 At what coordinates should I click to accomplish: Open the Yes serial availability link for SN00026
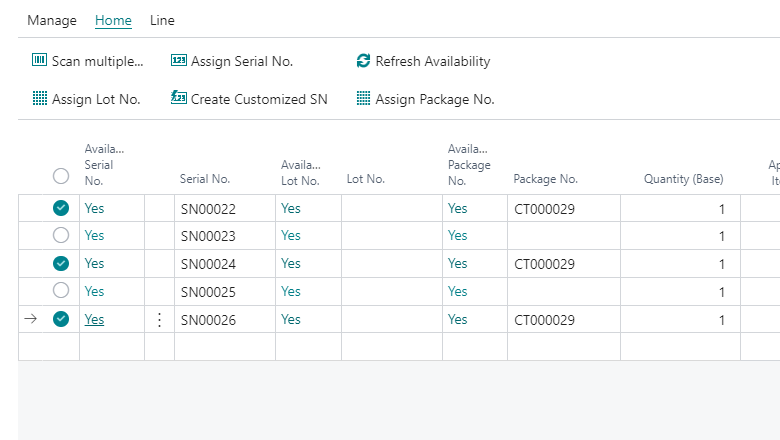click(x=94, y=319)
